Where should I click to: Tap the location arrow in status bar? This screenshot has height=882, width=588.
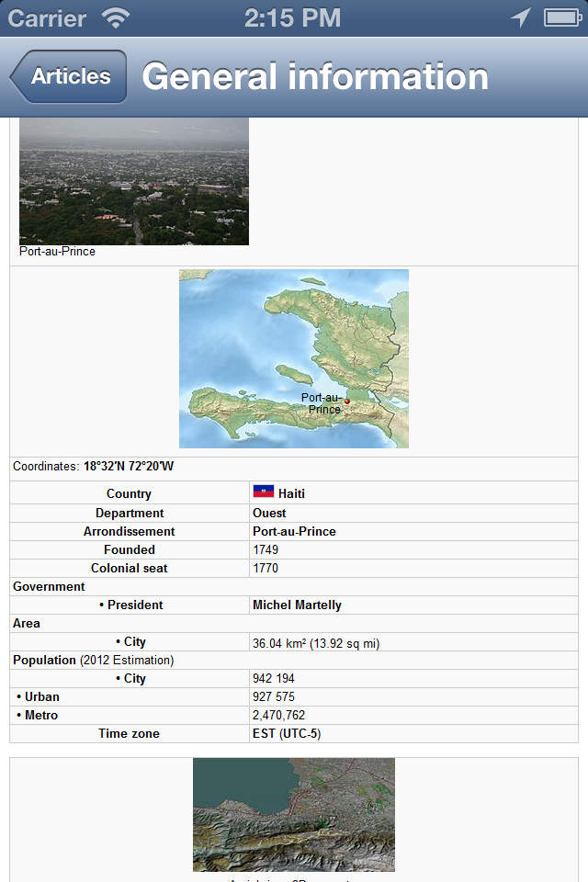(x=521, y=17)
